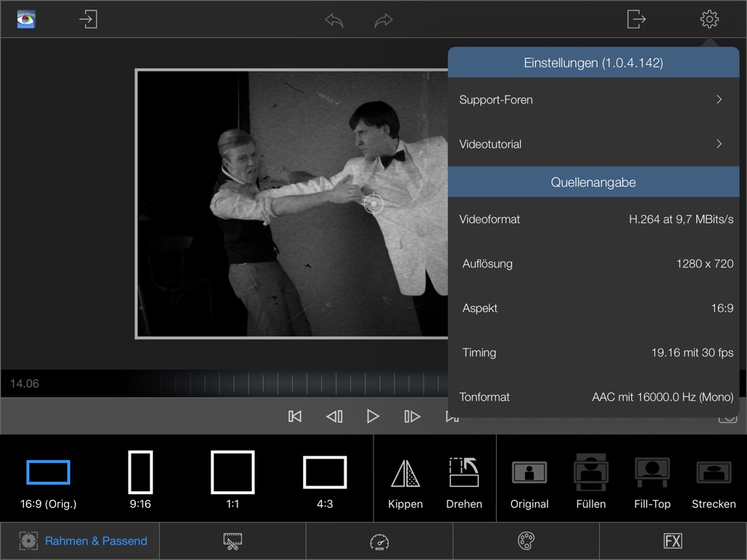Image resolution: width=747 pixels, height=560 pixels.
Task: Rotate video with Drehen
Action: (x=464, y=482)
